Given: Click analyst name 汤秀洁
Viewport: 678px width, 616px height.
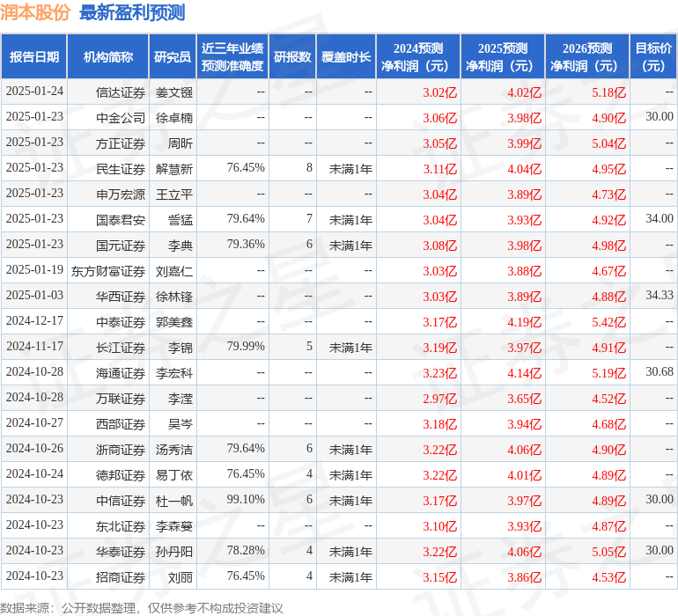Looking at the screenshot, I should pos(174,450).
